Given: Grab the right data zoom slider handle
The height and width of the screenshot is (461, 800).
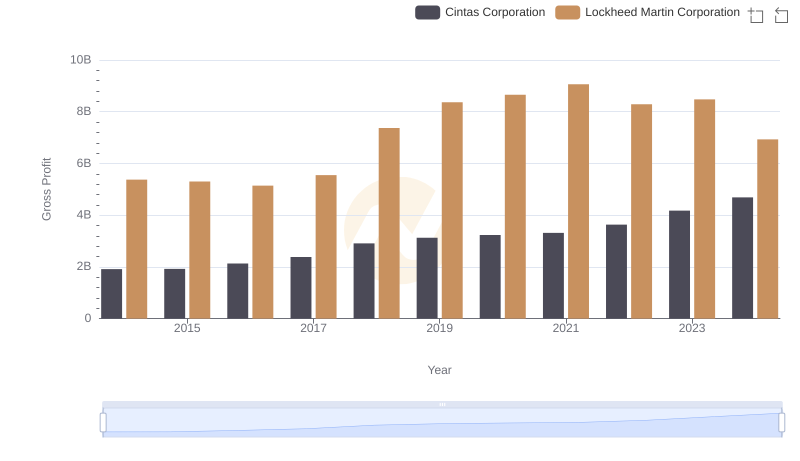Looking at the screenshot, I should pos(782,423).
